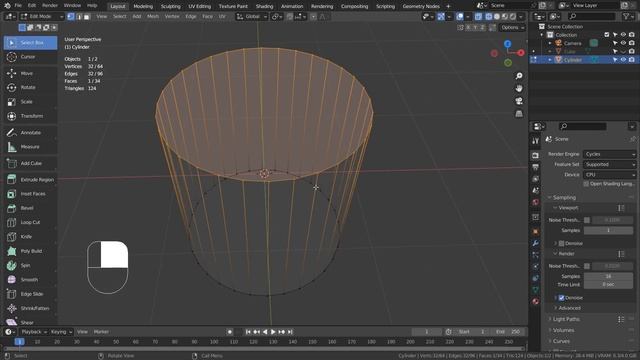This screenshot has width=640, height=360.
Task: Open the Playback dropdown in timeline
Action: (x=34, y=332)
